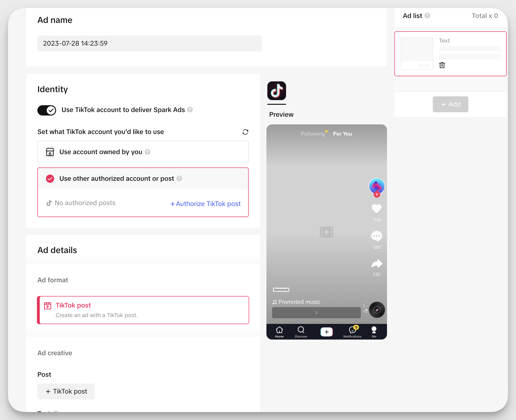This screenshot has width=516, height=420.
Task: Switch preview to Following tab
Action: pos(313,134)
